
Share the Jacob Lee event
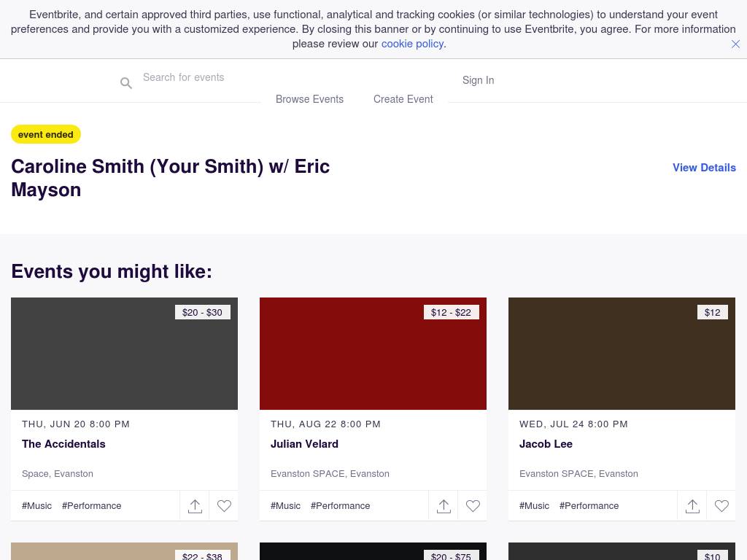tap(692, 506)
